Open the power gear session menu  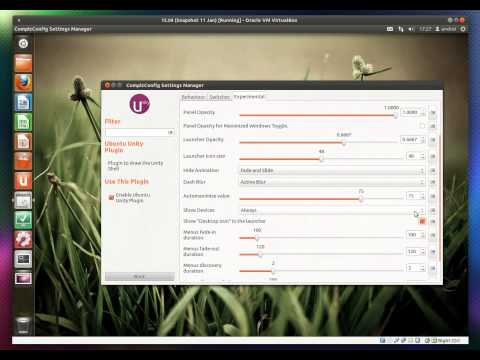463,29
